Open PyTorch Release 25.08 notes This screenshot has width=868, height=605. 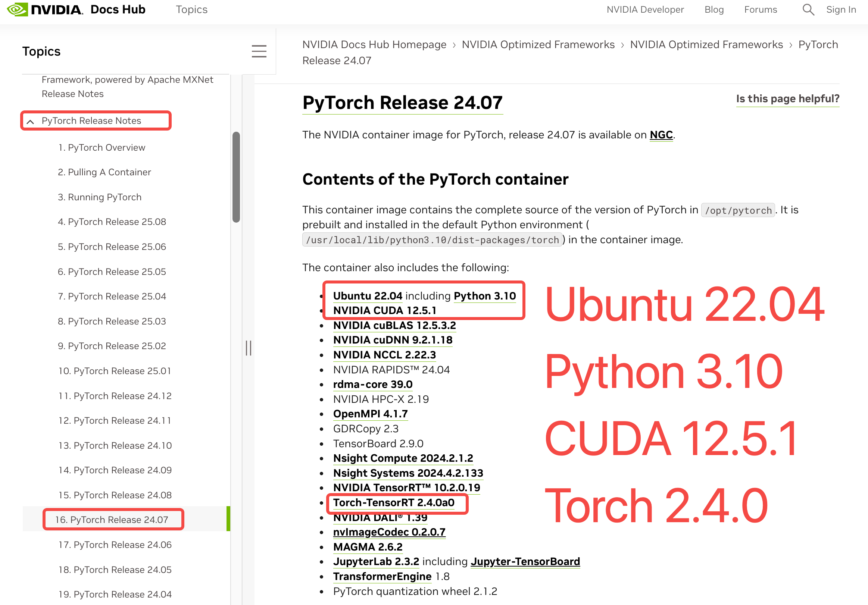pyautogui.click(x=112, y=222)
